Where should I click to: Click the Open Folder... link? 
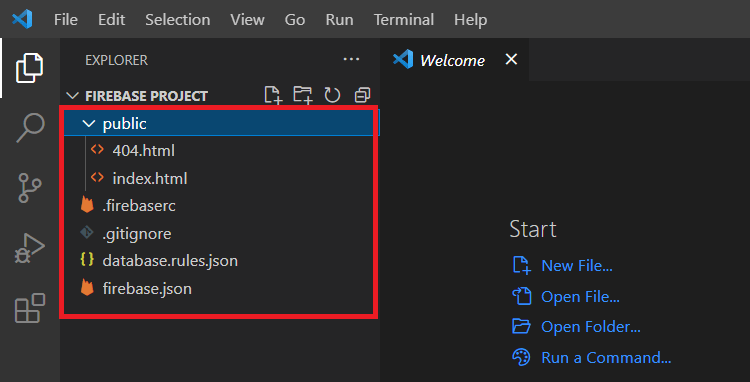click(x=591, y=327)
